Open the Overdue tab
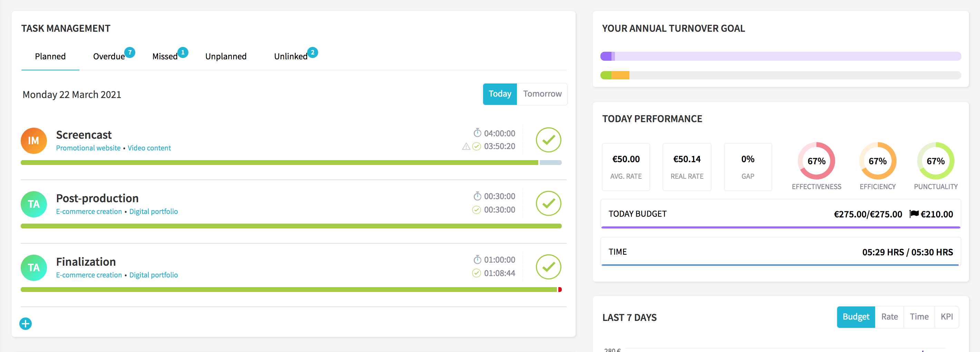This screenshot has width=980, height=352. 109,56
